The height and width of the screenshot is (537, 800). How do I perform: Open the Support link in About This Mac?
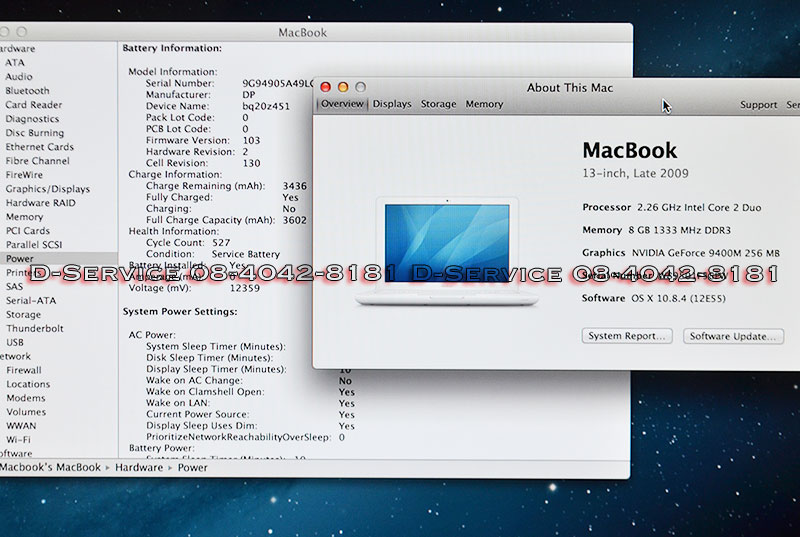click(758, 105)
